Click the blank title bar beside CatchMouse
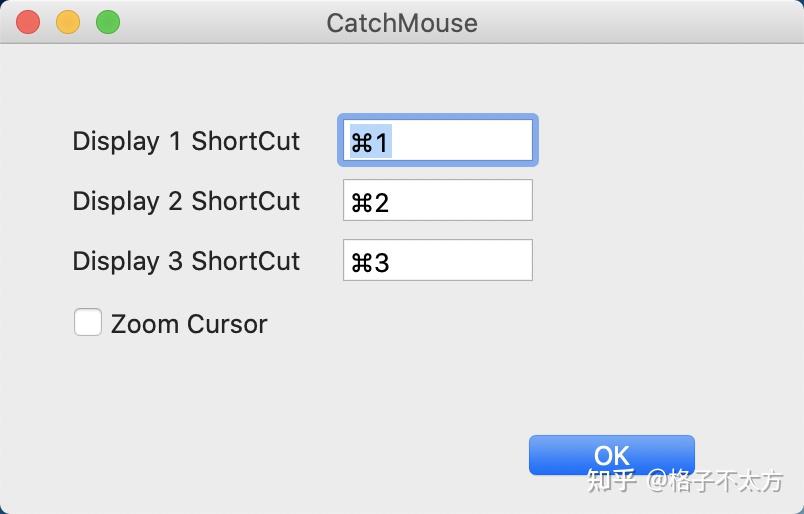Screen dimensions: 804x514 coord(641,23)
